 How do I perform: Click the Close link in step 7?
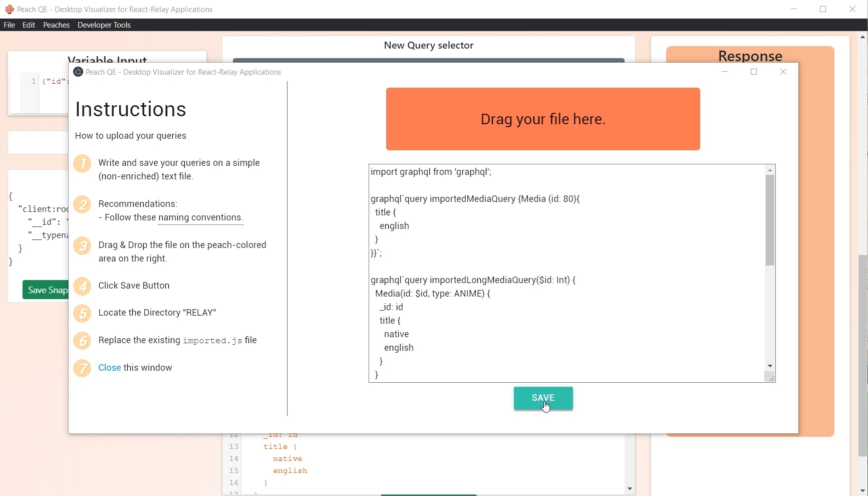point(110,368)
